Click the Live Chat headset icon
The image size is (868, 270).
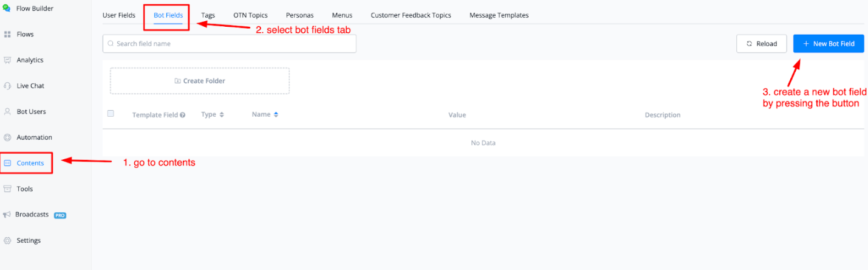7,86
